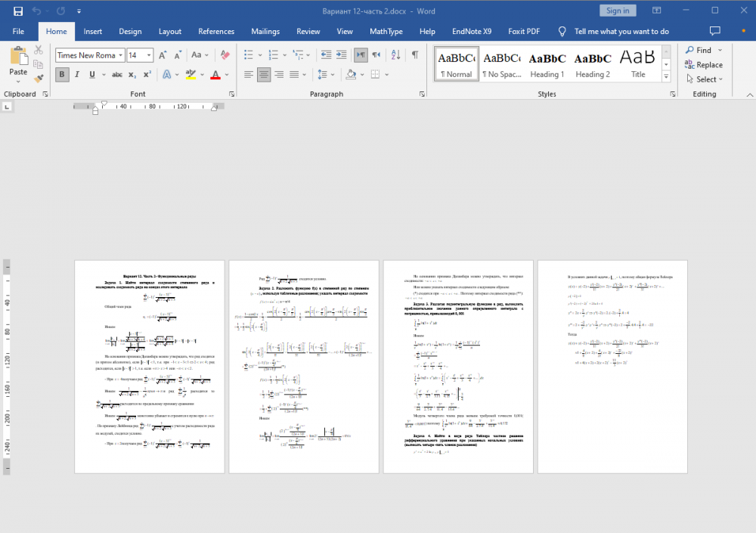The width and height of the screenshot is (756, 533).
Task: Expand the highlight color arrow
Action: click(x=202, y=75)
